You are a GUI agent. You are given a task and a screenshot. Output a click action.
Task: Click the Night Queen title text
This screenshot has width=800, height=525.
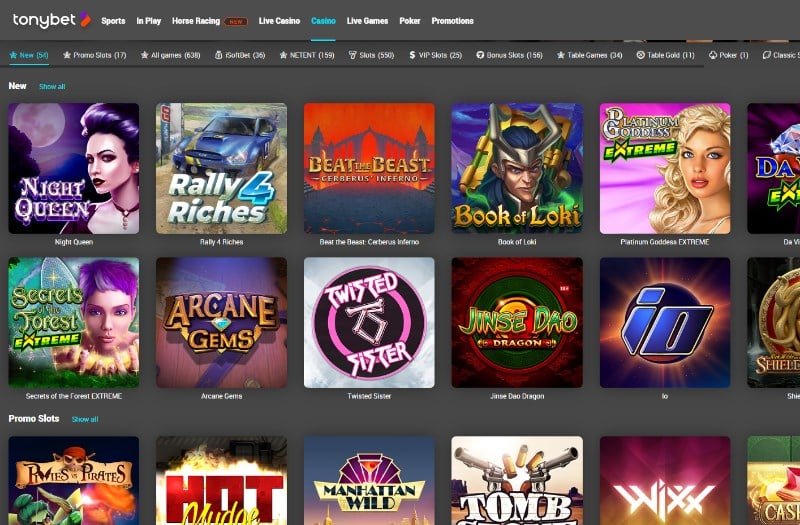pyautogui.click(x=73, y=242)
